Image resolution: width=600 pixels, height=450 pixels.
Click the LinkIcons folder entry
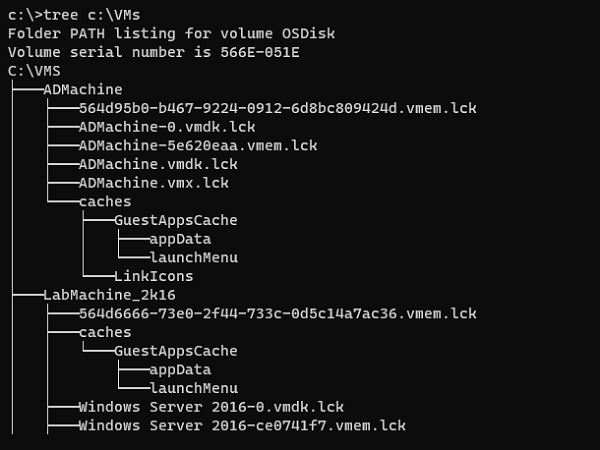pyautogui.click(x=154, y=276)
